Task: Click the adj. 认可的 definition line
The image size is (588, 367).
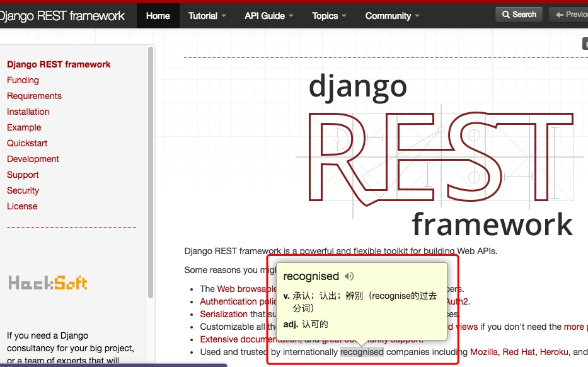Action: [306, 324]
